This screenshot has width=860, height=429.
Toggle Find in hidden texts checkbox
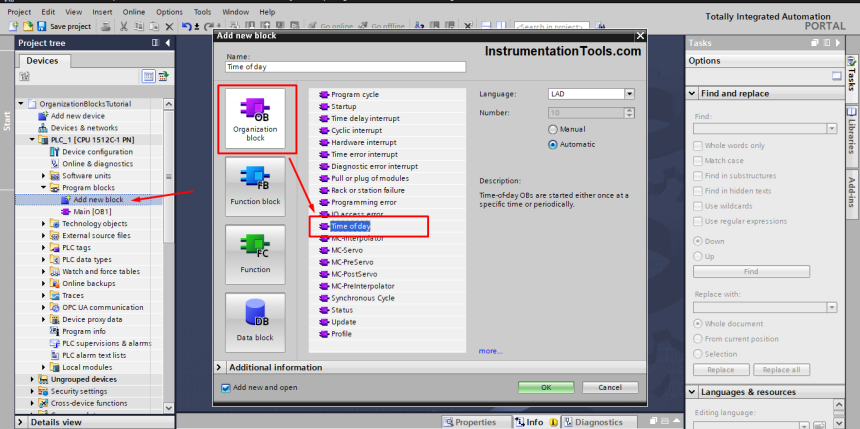click(x=698, y=191)
